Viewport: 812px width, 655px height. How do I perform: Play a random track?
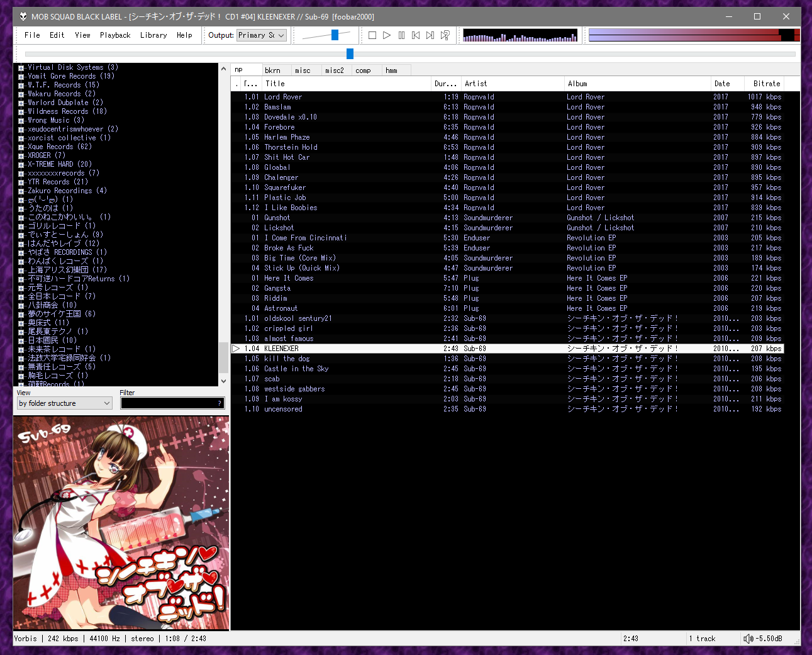pos(445,35)
